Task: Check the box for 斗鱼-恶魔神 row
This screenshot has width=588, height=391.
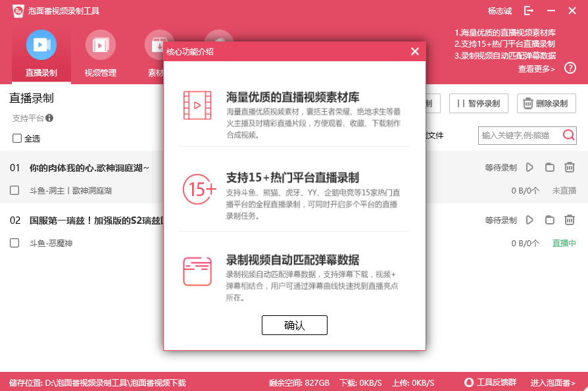Action: 14,243
